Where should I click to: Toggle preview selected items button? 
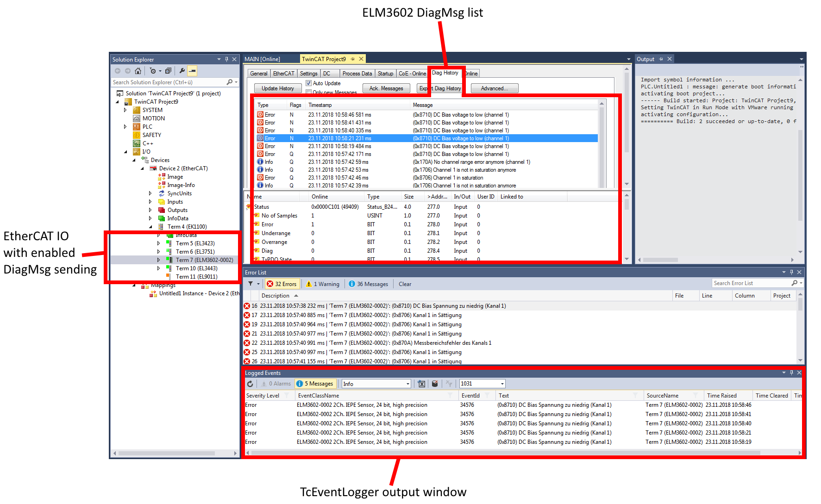pos(192,71)
